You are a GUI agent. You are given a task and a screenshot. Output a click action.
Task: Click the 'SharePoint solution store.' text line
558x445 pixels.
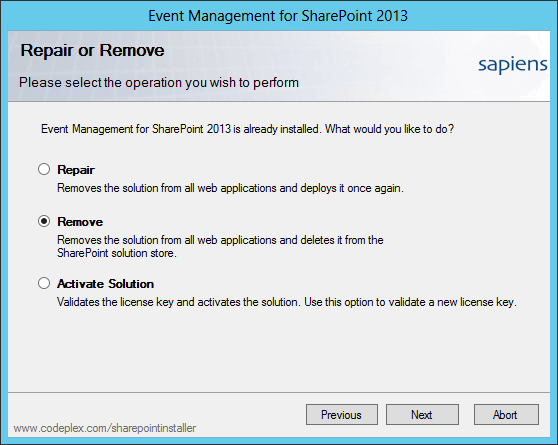tap(117, 253)
